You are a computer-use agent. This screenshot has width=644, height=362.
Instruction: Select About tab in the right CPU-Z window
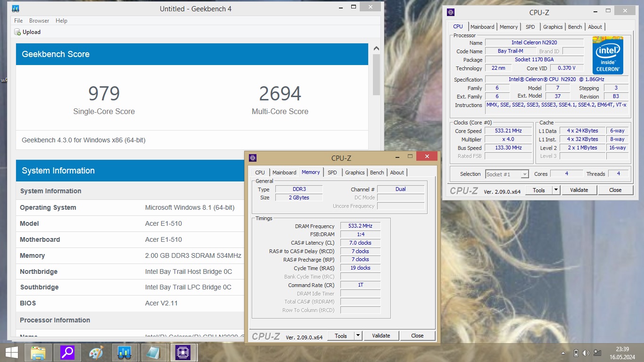pyautogui.click(x=595, y=27)
